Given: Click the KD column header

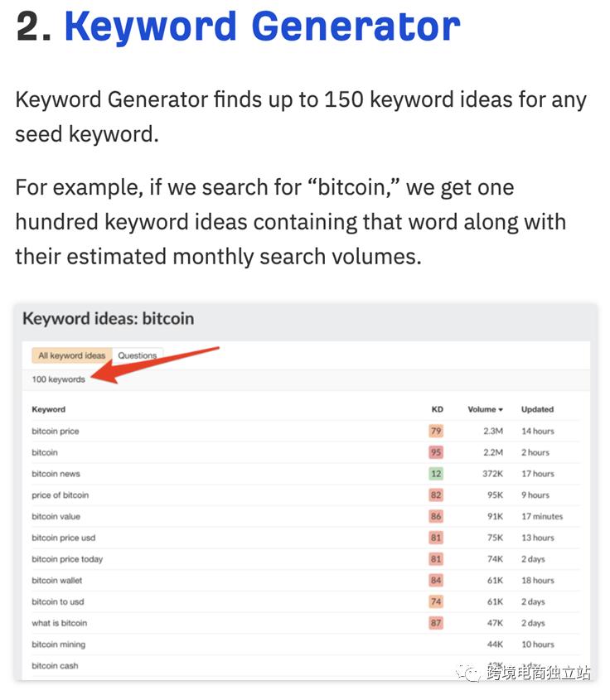Looking at the screenshot, I should point(437,409).
